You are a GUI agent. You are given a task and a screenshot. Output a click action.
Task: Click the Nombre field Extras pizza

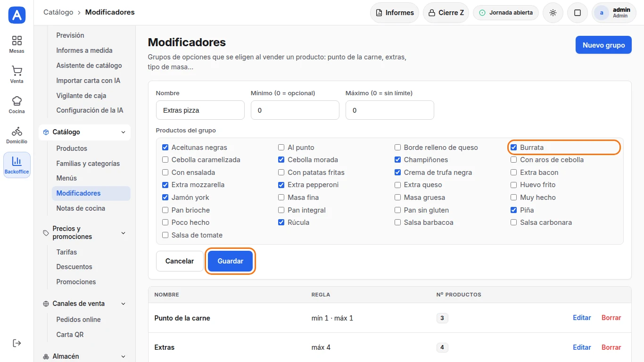[200, 110]
